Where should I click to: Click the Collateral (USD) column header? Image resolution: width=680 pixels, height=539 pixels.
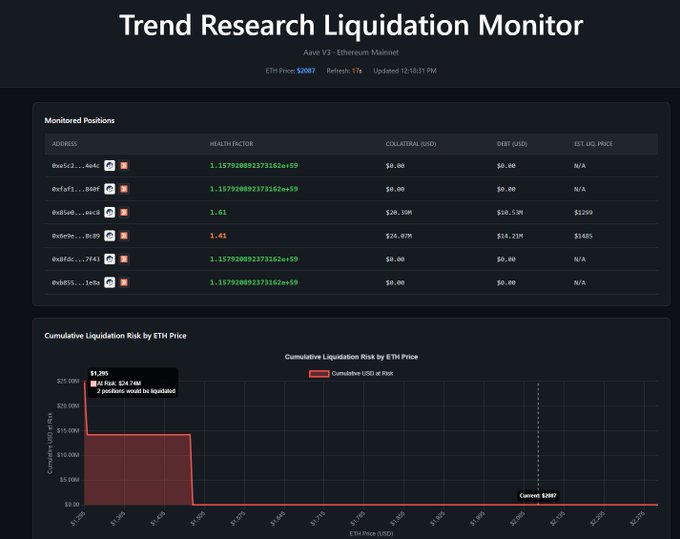pyautogui.click(x=409, y=144)
